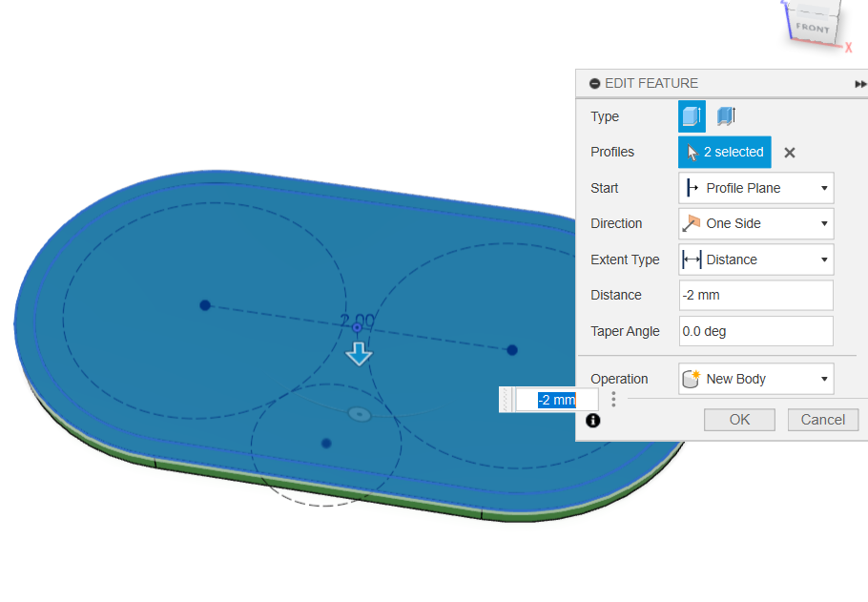Clear the selected profiles with the X
Viewport: 868px width, 602px height.
click(x=790, y=153)
